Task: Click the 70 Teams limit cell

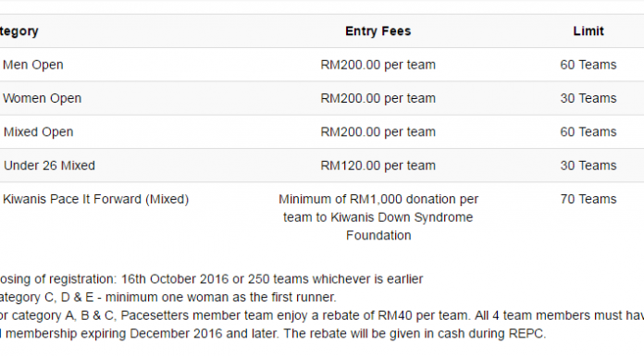Action: (x=588, y=200)
